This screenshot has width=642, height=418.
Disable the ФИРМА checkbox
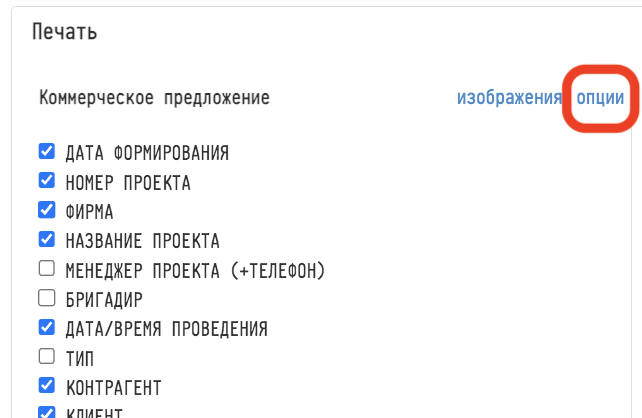pos(46,210)
